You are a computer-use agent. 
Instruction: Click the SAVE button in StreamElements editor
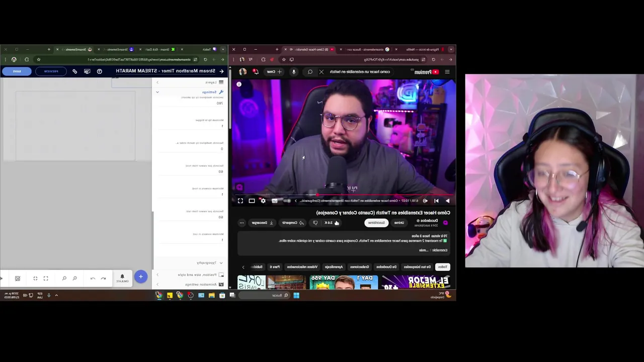(17, 71)
